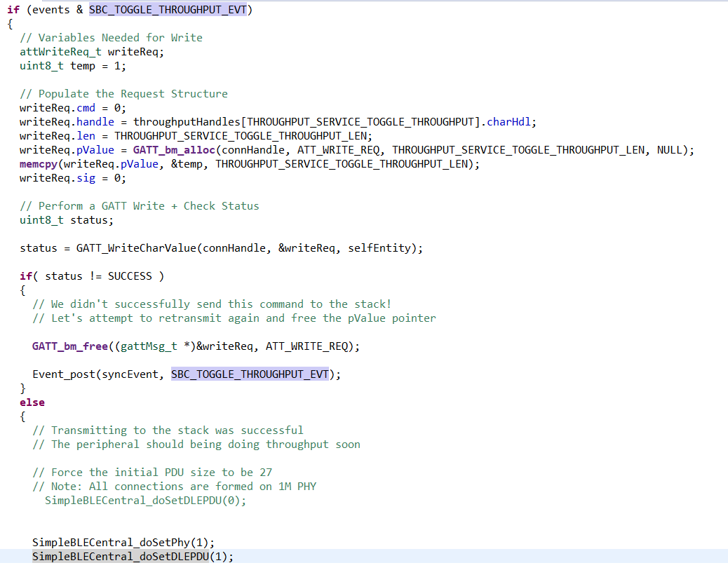Viewport: 728px width, 570px height.
Task: Click THROUGHPUT_SERVICE_TOGGLE_THROUGHPUT index in throughputHandles
Action: coord(360,121)
